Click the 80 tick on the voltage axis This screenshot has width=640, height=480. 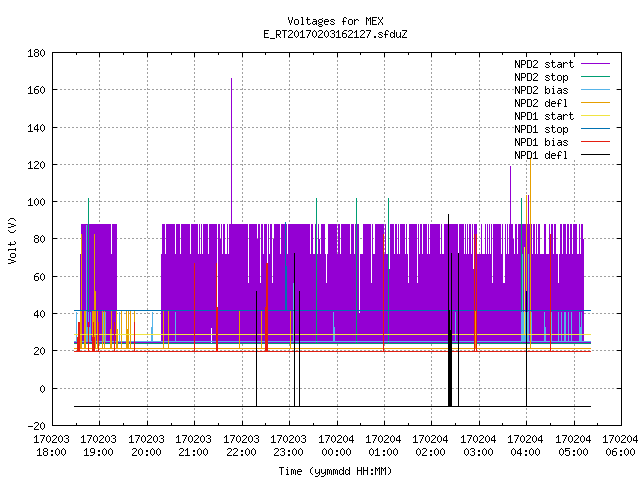pos(39,239)
